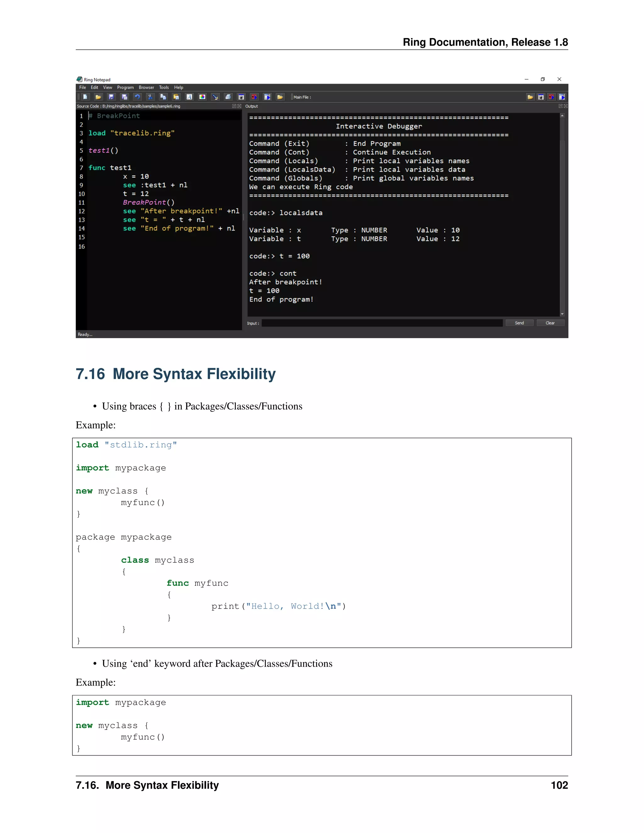Open the File menu
644x833 pixels.
[x=82, y=87]
